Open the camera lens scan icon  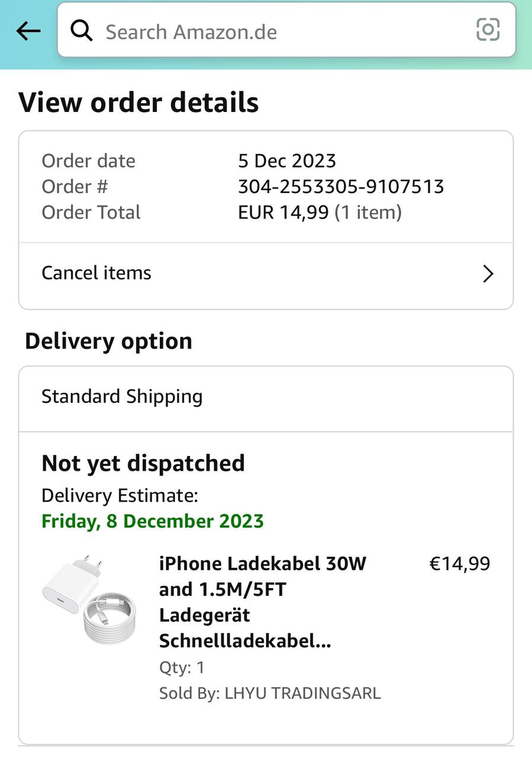[x=488, y=30]
